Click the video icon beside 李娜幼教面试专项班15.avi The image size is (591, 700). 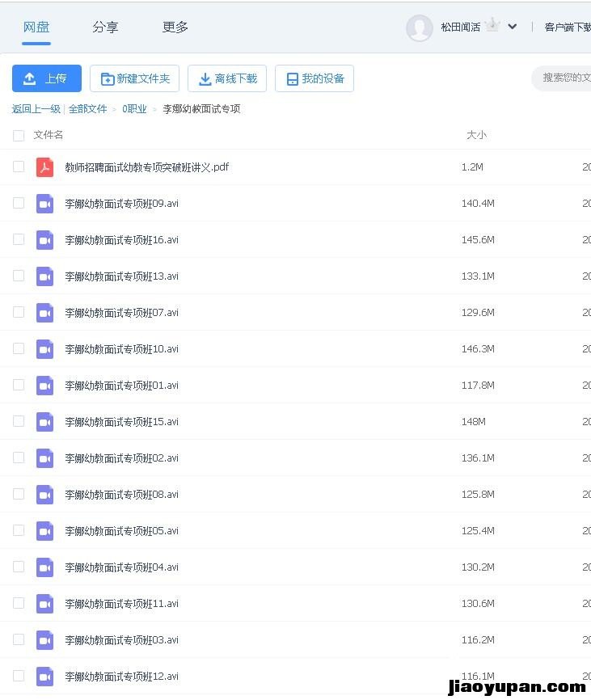coord(44,422)
